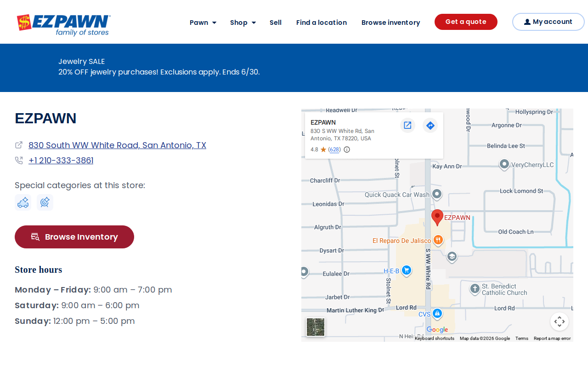Screen dimensions: 588x368
Task: Get directions via the blue arrow icon
Action: tap(430, 125)
